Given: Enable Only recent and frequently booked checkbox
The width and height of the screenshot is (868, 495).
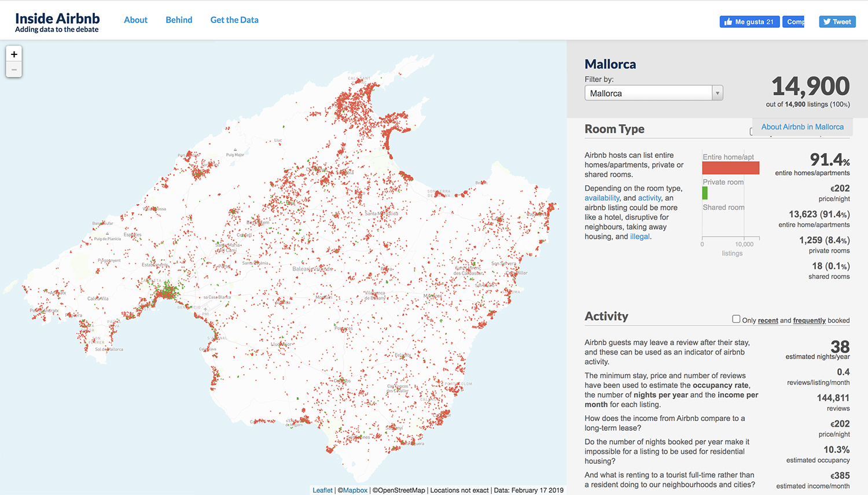Looking at the screenshot, I should pos(736,319).
